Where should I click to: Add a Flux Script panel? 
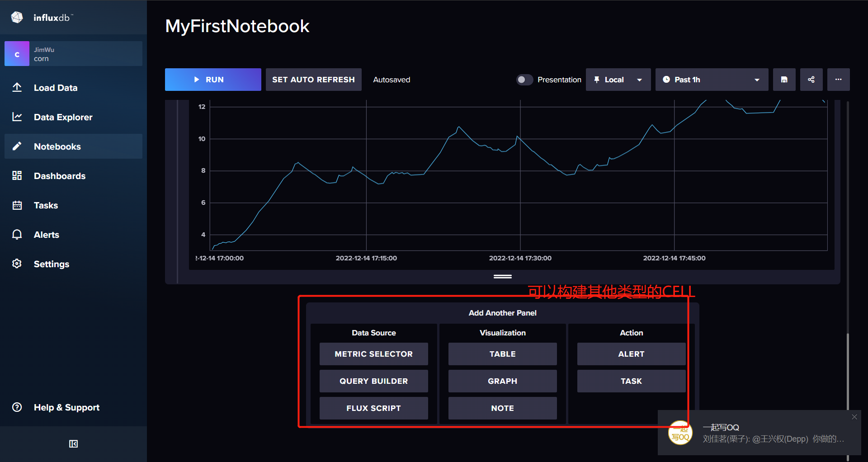click(373, 408)
